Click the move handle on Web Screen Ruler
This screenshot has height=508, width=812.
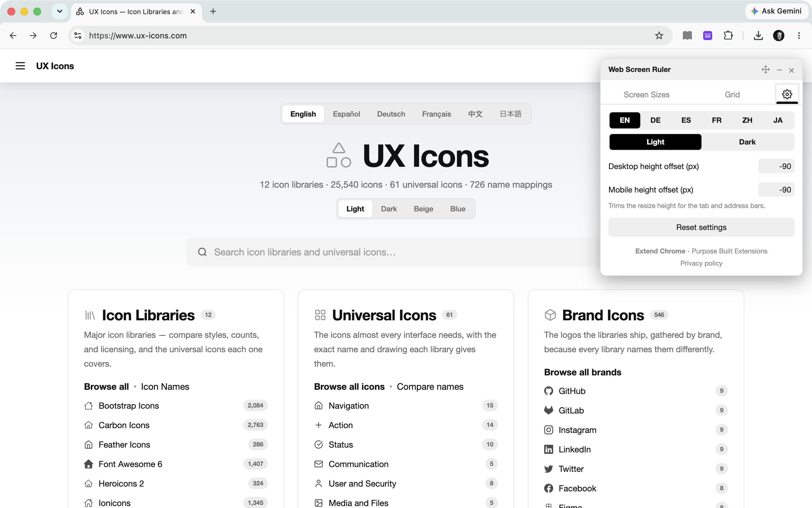[x=765, y=69]
